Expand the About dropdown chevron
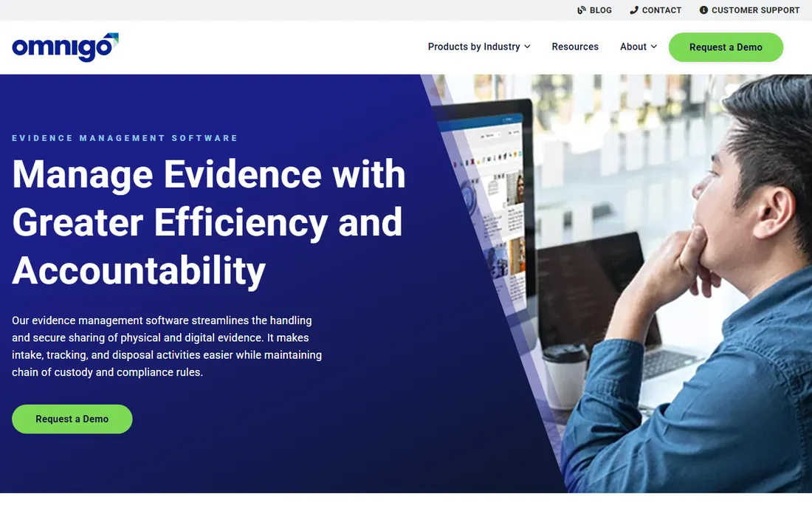812x508 pixels. [653, 47]
